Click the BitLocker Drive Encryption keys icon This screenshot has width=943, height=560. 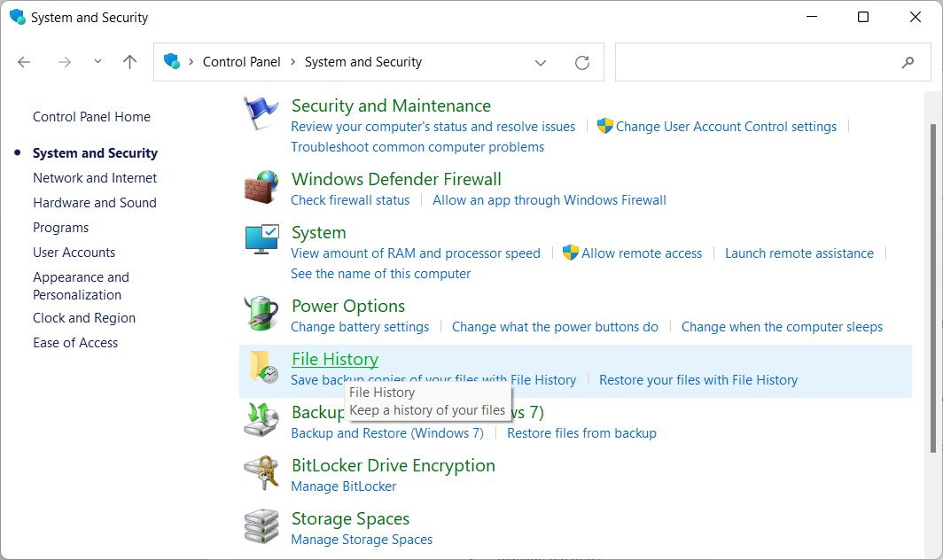[x=261, y=473]
